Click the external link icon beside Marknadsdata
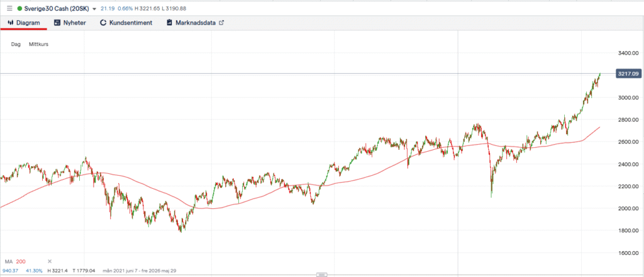The width and height of the screenshot is (644, 277). 221,23
